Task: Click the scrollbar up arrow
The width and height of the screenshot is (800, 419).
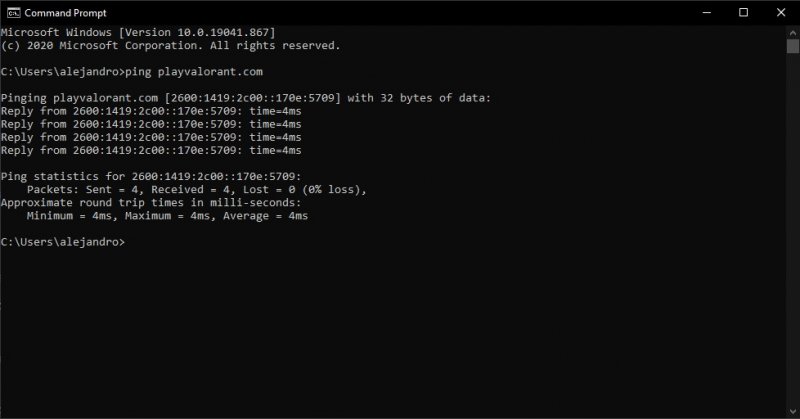Action: 791,34
